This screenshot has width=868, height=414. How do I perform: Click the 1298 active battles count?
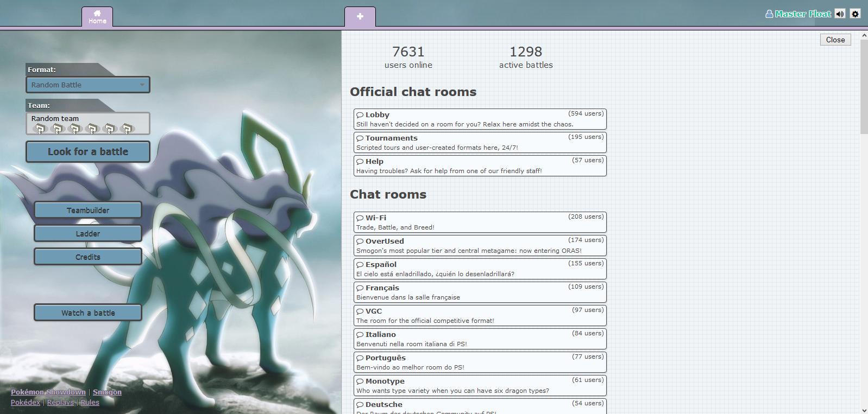click(526, 52)
